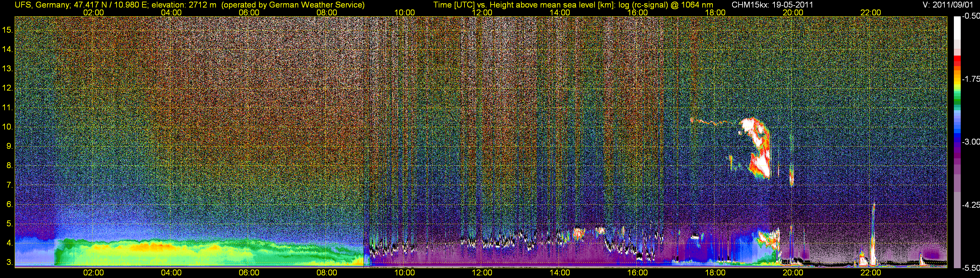Click the 15 km height axis label

pyautogui.click(x=7, y=30)
